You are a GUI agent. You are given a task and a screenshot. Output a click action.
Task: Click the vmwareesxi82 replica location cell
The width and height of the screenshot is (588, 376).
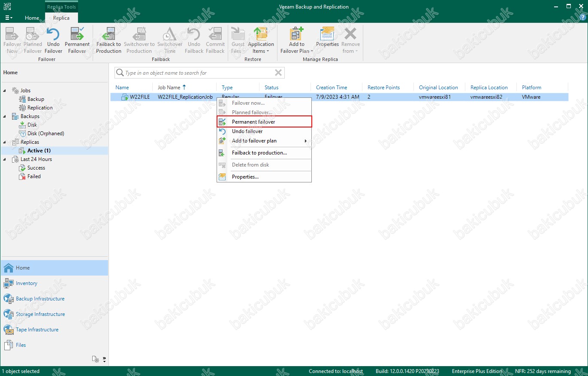click(486, 97)
